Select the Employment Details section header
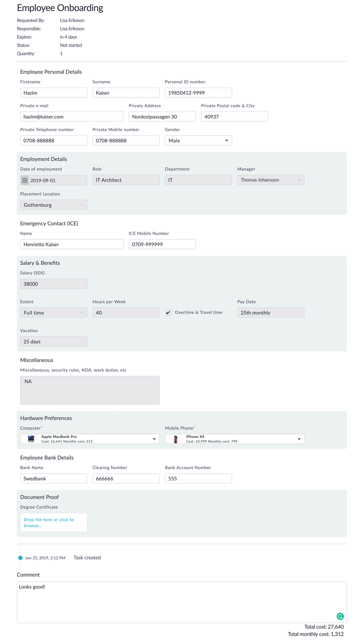356x644 pixels. [x=43, y=159]
